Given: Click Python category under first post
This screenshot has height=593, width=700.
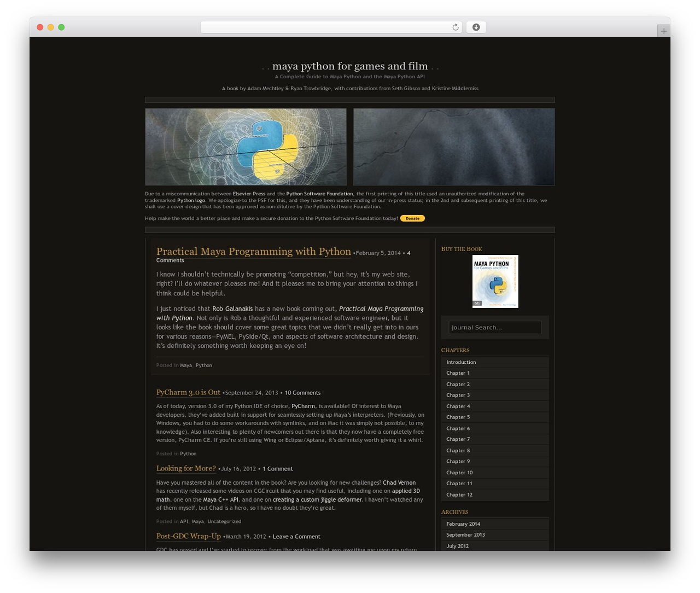Looking at the screenshot, I should 203,365.
